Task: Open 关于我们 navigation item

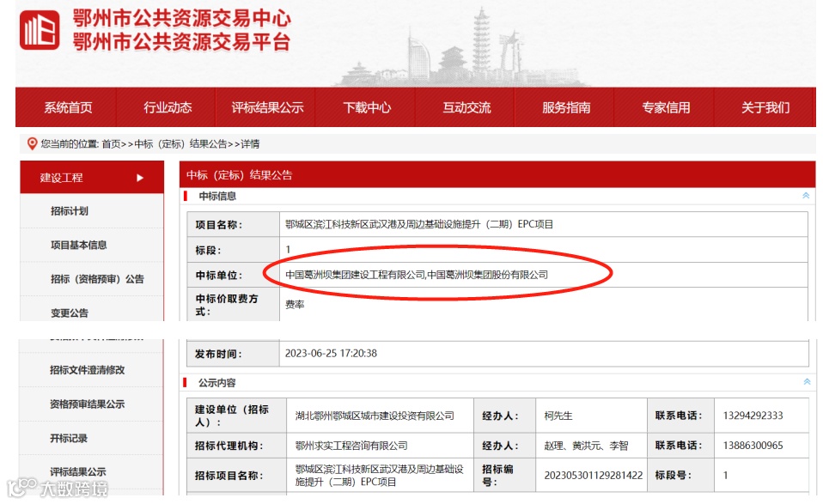Action: tap(765, 107)
